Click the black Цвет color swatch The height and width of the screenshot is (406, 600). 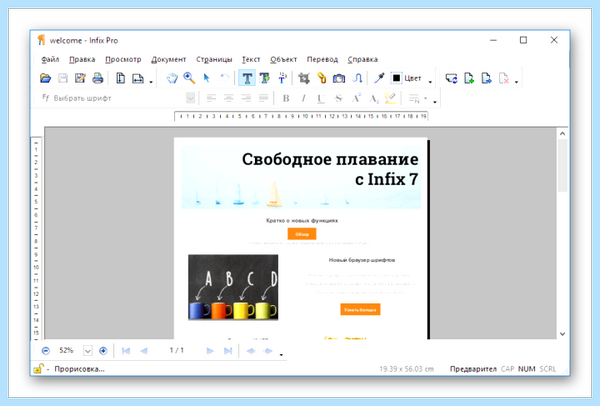click(396, 78)
